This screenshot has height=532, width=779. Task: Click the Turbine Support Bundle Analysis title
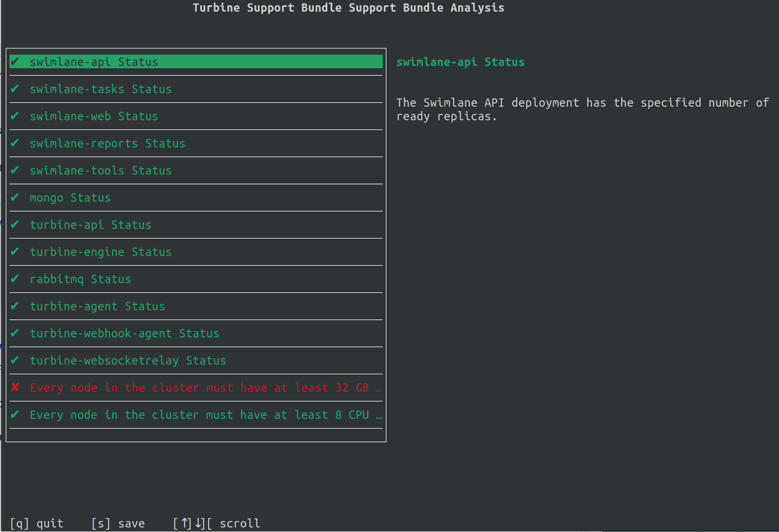point(348,8)
